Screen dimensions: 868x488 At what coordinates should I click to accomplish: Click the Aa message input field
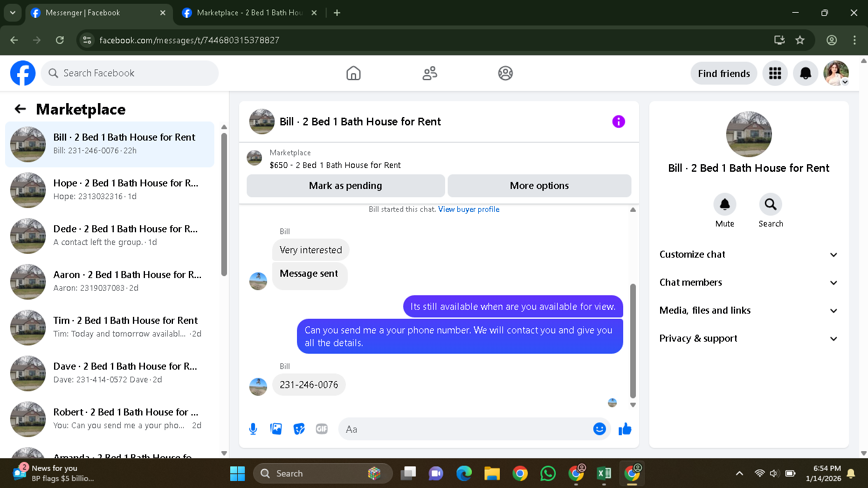(474, 429)
